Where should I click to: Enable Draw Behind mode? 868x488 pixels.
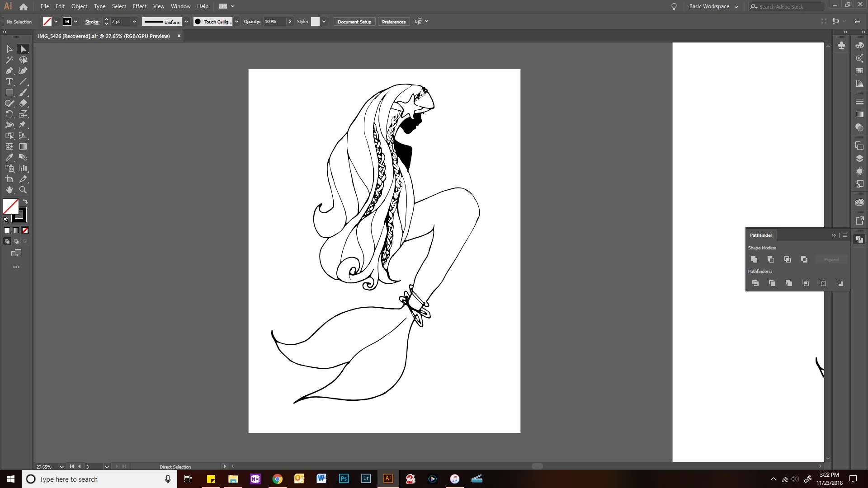coord(16,241)
